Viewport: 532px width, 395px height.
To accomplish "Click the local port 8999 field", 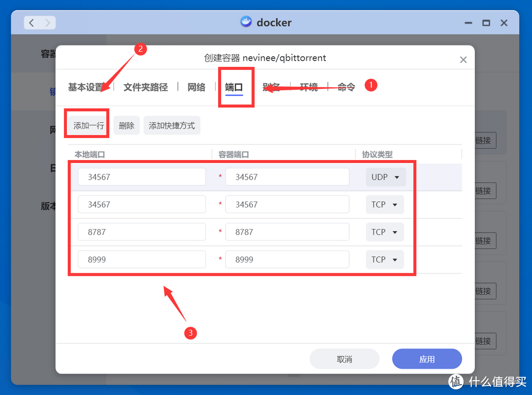I will pyautogui.click(x=142, y=259).
